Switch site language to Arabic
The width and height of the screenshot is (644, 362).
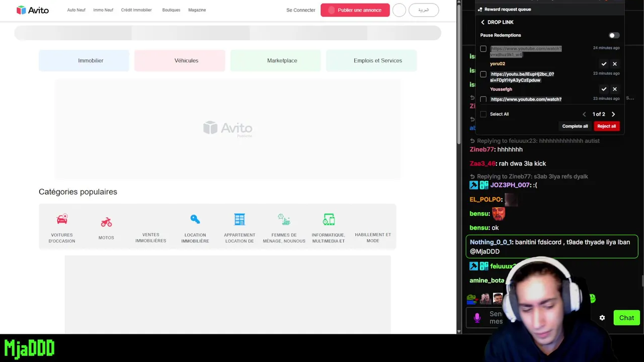tap(424, 10)
